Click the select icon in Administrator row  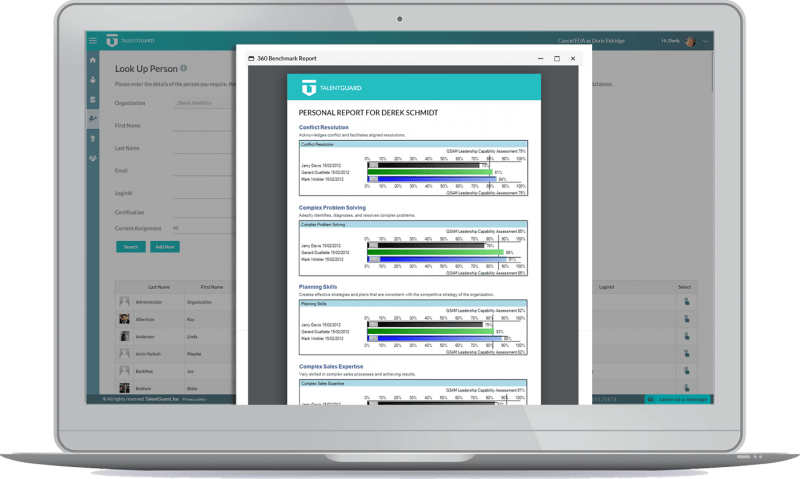click(x=686, y=301)
